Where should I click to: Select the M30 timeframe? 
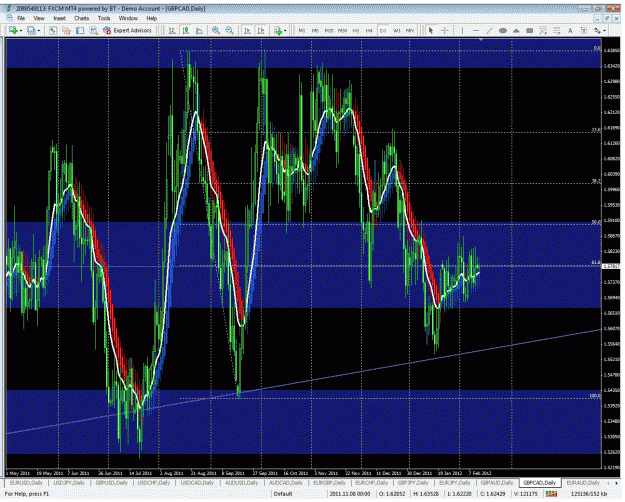[x=342, y=30]
